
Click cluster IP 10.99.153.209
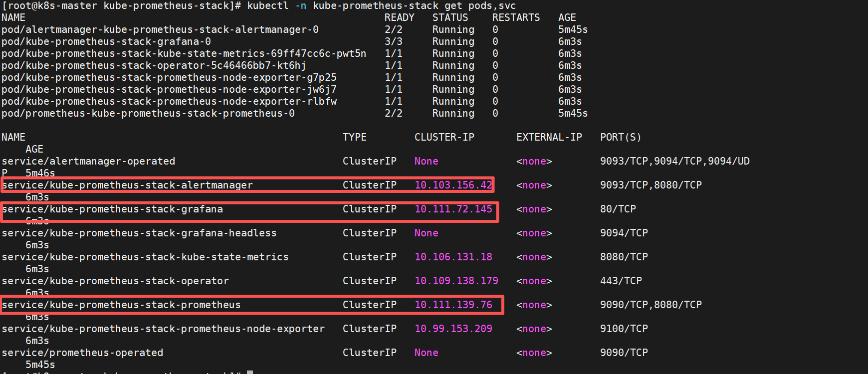[x=453, y=329]
